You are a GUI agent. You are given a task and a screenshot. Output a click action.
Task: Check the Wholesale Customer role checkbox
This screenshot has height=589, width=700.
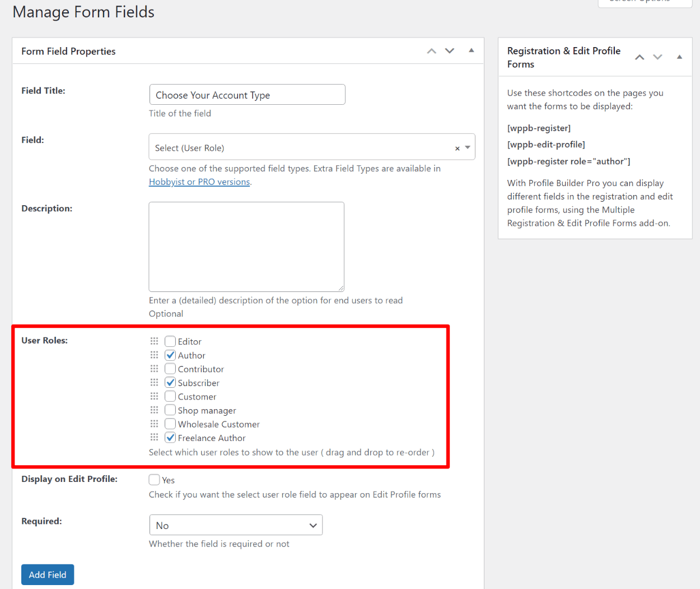coord(170,424)
